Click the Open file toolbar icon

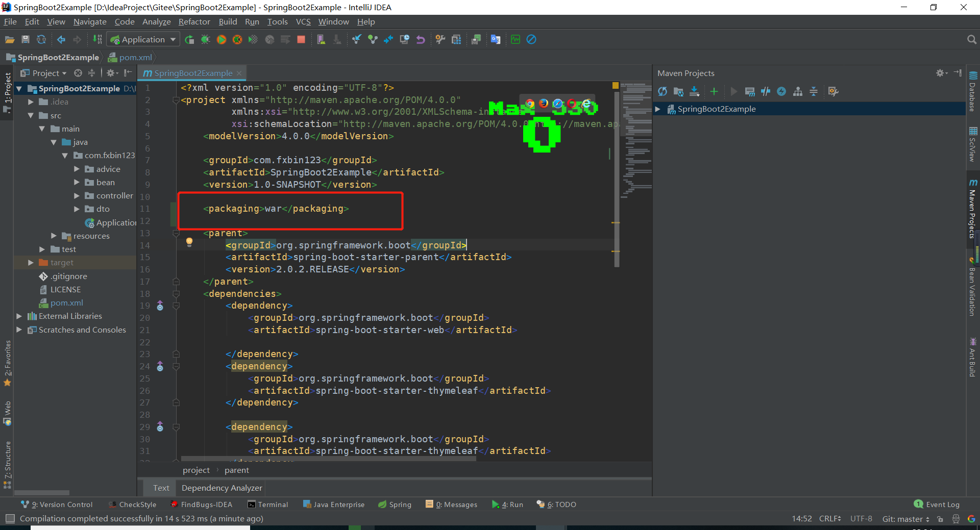10,39
